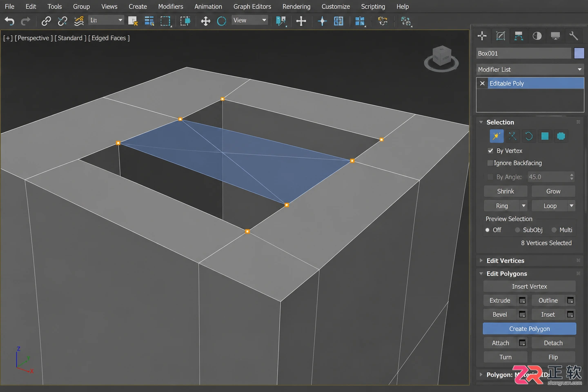The height and width of the screenshot is (392, 588).
Task: Open the Modifiers menu
Action: click(x=171, y=7)
